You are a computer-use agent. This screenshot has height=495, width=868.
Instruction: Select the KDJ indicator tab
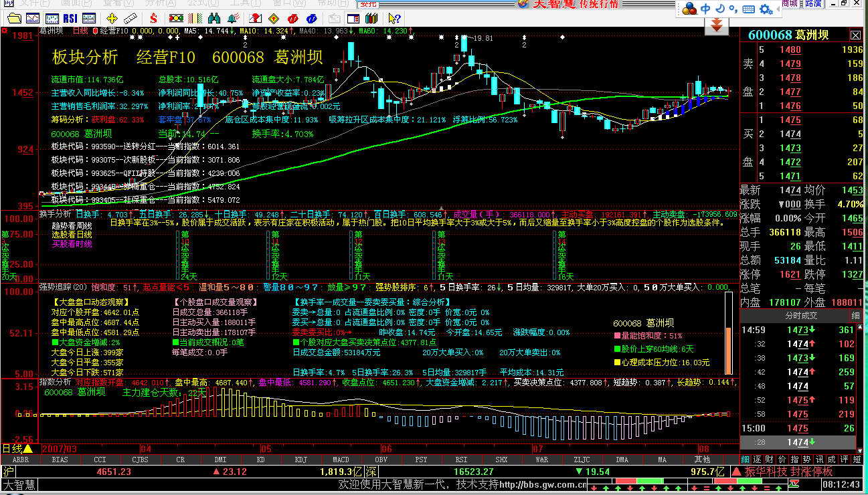(x=300, y=460)
